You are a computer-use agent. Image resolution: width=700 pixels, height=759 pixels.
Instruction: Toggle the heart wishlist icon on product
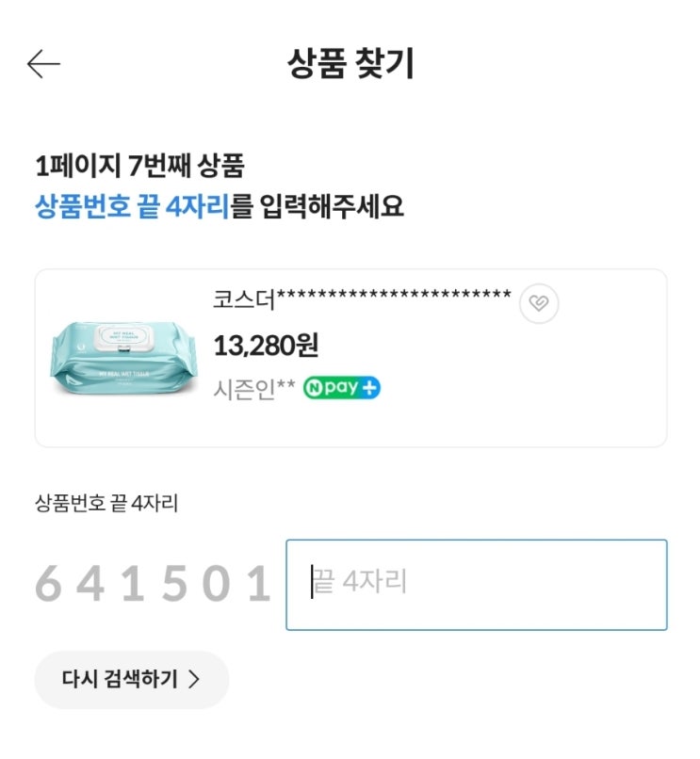(539, 303)
